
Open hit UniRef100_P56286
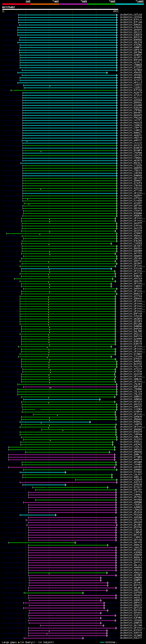131,118
